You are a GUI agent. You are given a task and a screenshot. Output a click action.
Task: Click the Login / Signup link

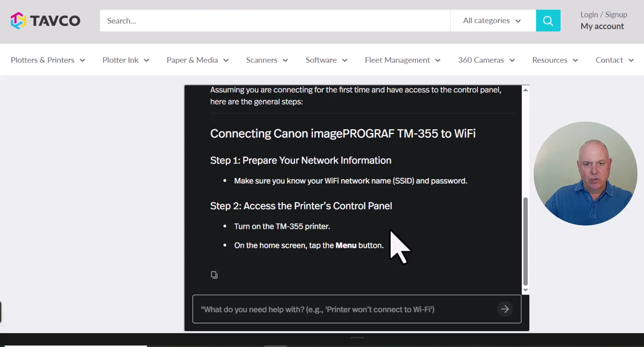click(603, 15)
